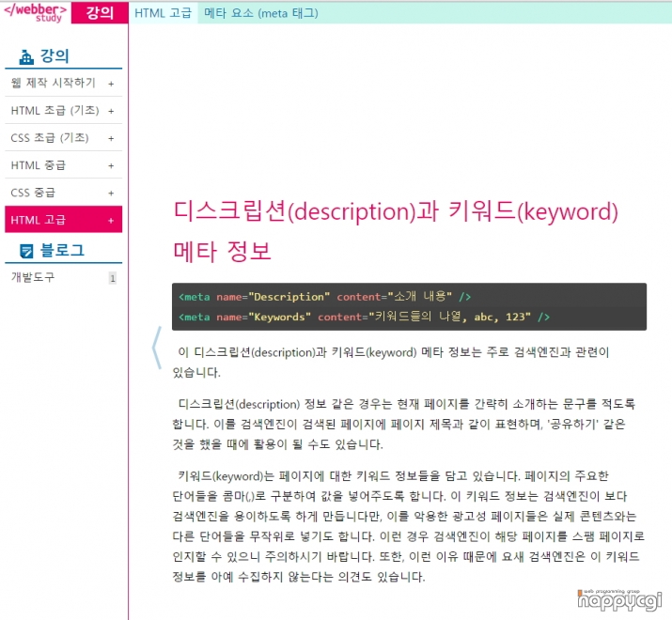
Task: Open the CSS 중급 menu item
Action: point(33,193)
